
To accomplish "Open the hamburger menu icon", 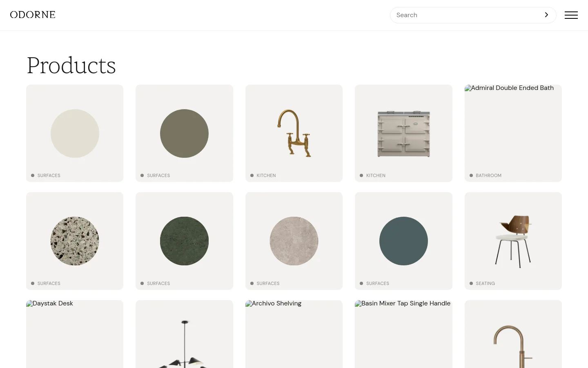I will pos(571,15).
